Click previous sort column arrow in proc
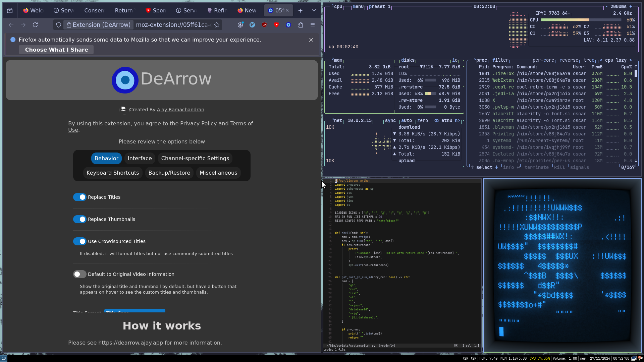Image resolution: width=644 pixels, height=362 pixels. pos(601,60)
